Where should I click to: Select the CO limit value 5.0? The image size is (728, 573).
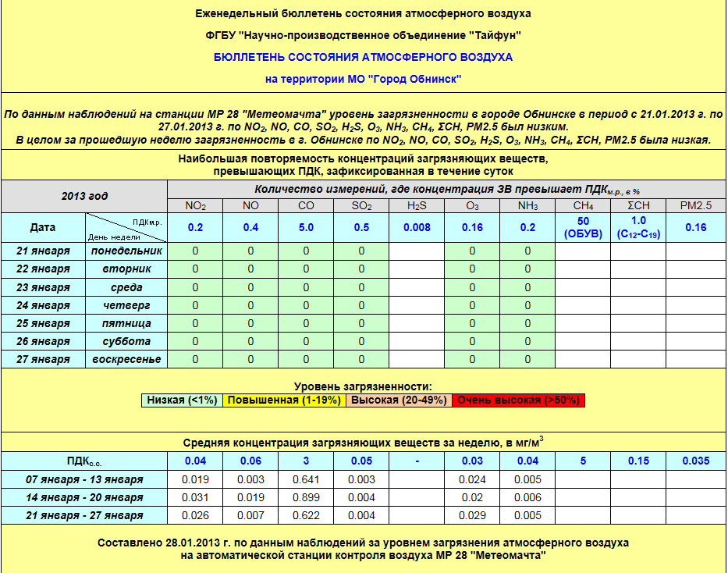point(306,227)
